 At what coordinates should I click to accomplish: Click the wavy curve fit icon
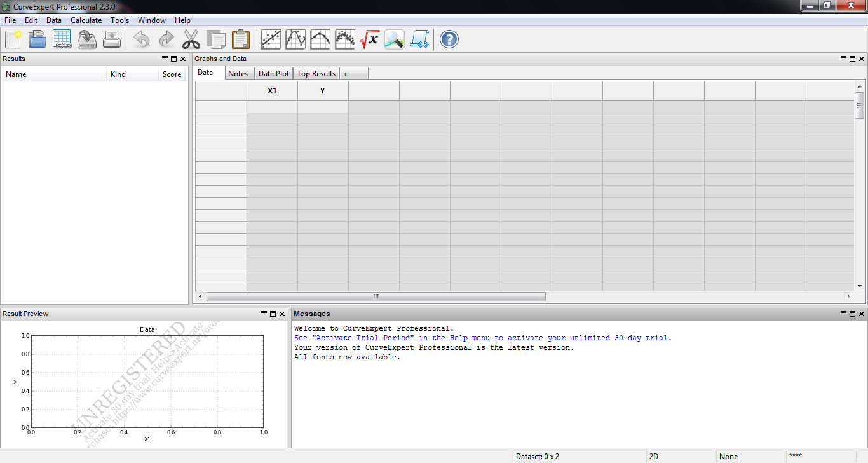tap(295, 39)
